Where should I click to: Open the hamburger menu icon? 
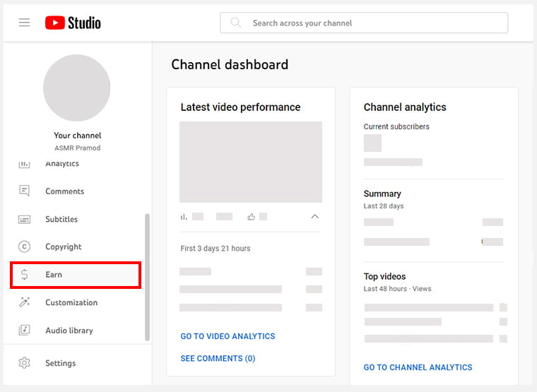click(x=24, y=23)
